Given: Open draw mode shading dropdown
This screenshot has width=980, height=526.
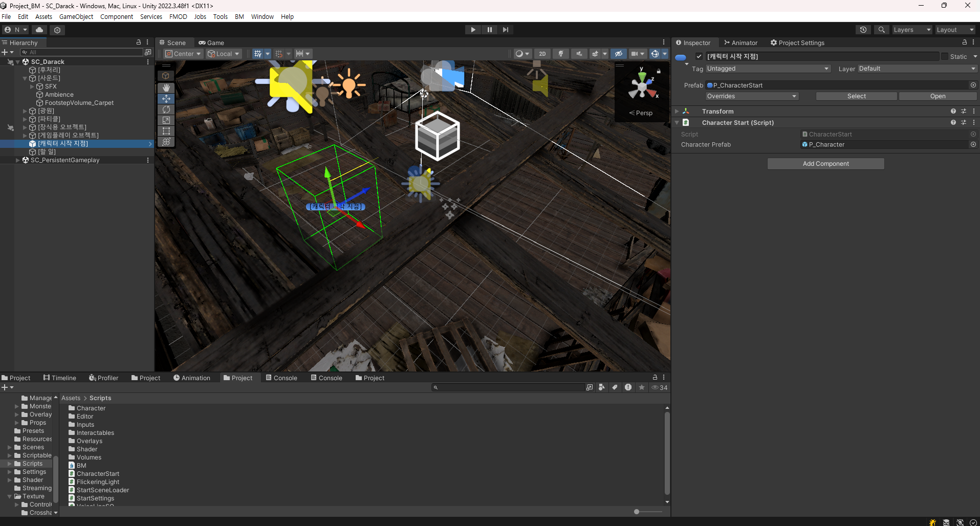Looking at the screenshot, I should click(x=522, y=54).
